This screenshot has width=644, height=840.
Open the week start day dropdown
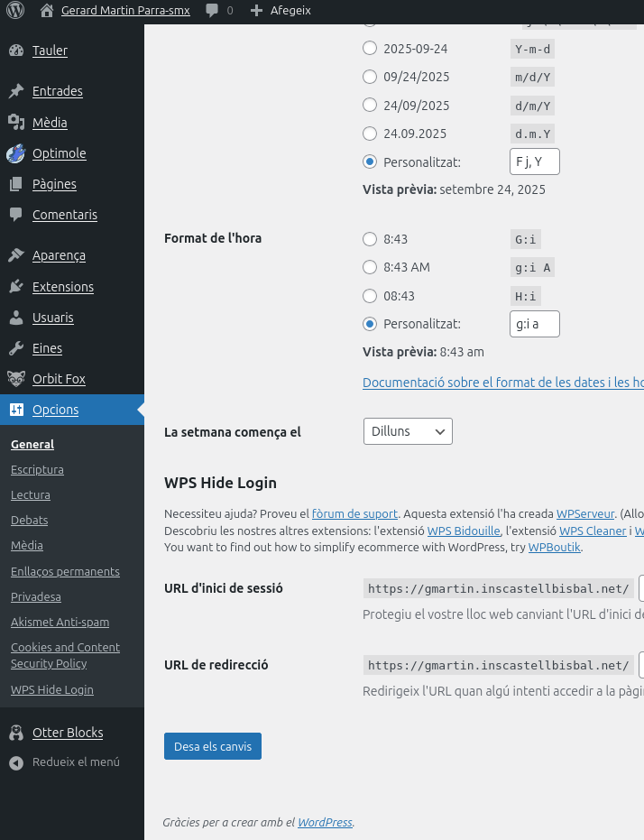click(407, 431)
